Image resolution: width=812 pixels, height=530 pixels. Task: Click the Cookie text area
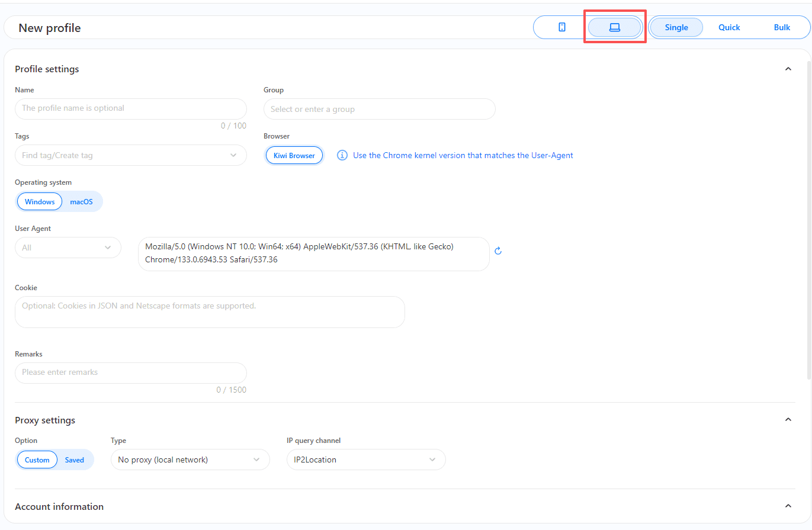(x=210, y=312)
